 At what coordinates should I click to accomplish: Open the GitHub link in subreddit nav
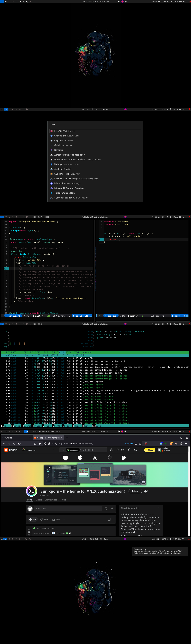pyautogui.click(x=39, y=500)
